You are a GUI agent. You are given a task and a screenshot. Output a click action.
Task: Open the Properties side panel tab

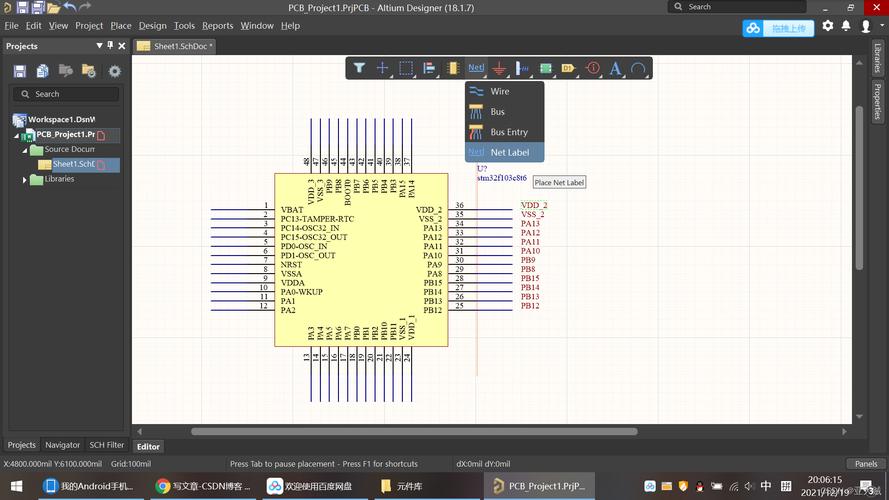pos(877,99)
